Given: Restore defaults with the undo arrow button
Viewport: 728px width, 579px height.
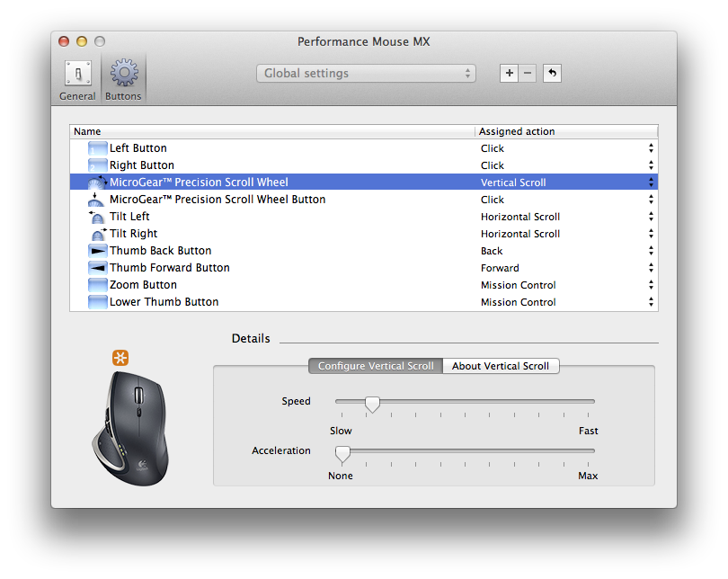Looking at the screenshot, I should click(552, 73).
